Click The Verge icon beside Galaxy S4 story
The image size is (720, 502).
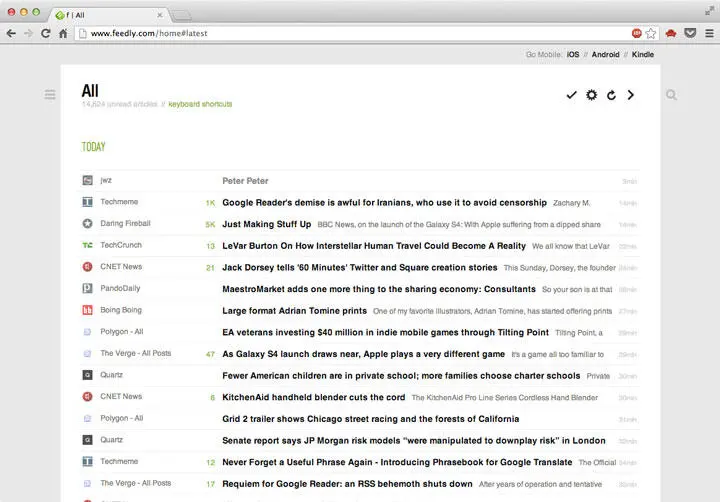tap(87, 353)
